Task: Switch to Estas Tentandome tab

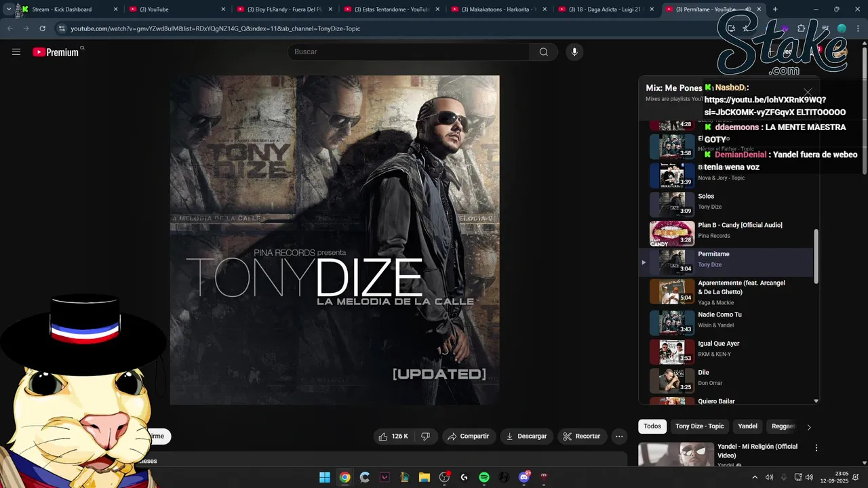Action: pyautogui.click(x=391, y=9)
